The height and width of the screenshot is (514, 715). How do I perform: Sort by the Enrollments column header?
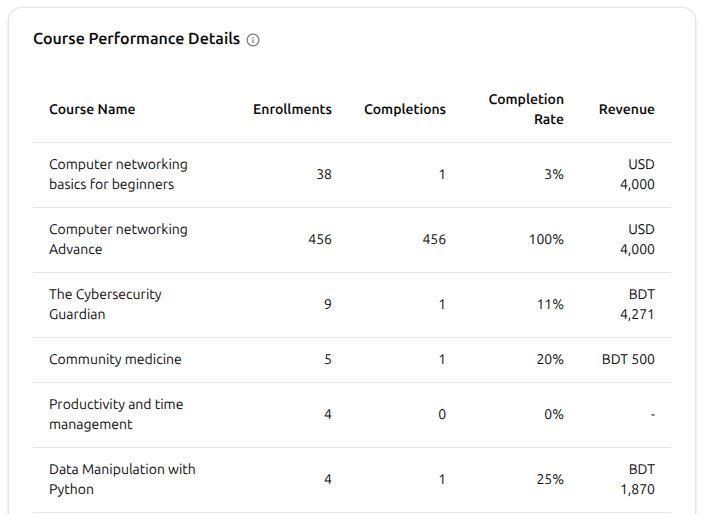tap(292, 109)
